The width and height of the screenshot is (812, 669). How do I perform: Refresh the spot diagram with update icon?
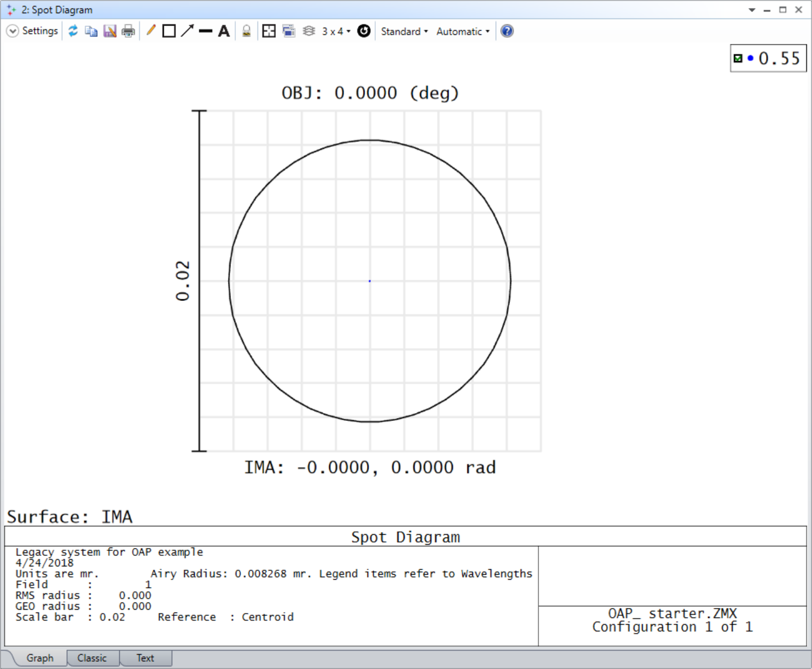tap(73, 31)
